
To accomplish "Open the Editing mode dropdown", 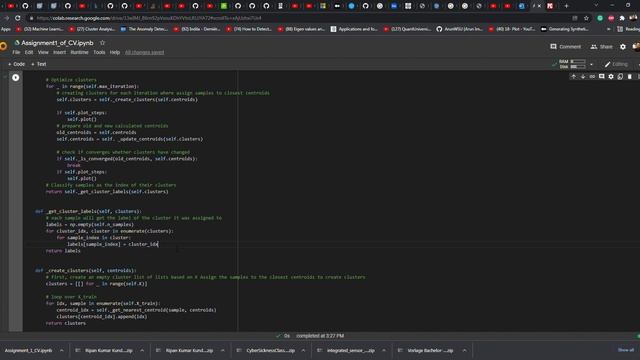I will [x=617, y=64].
